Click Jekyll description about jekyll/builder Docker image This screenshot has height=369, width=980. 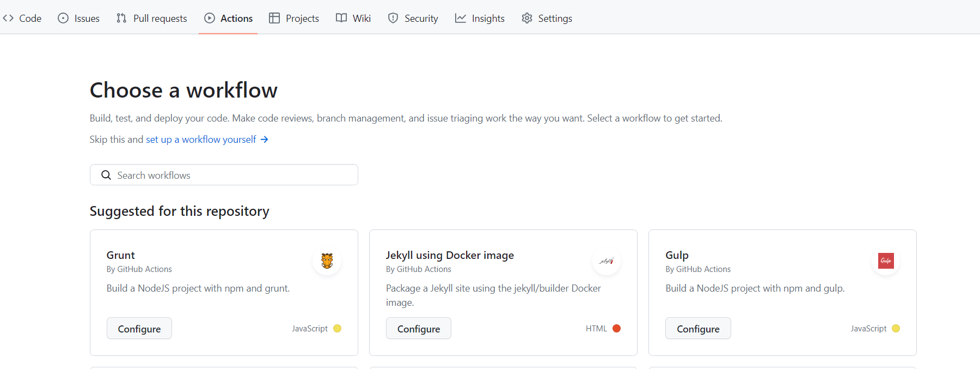(x=493, y=295)
